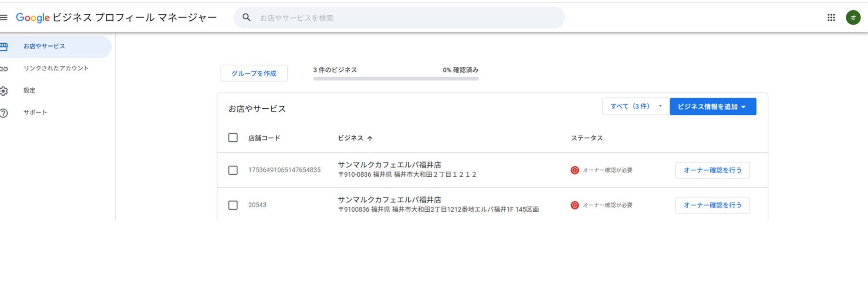Viewport: 868px width, 306px height.
Task: Click the linked accounts chain icon
Action: (4, 69)
